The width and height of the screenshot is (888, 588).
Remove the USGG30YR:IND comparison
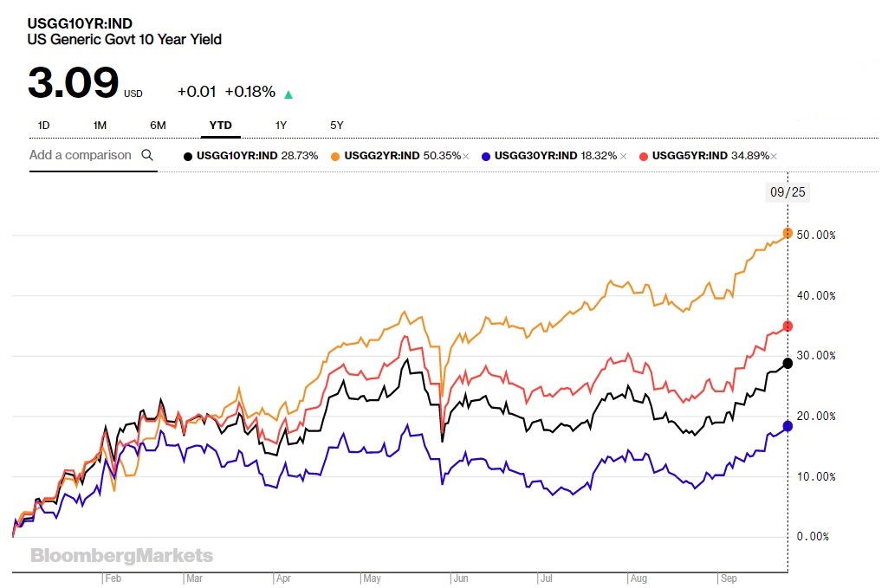621,156
